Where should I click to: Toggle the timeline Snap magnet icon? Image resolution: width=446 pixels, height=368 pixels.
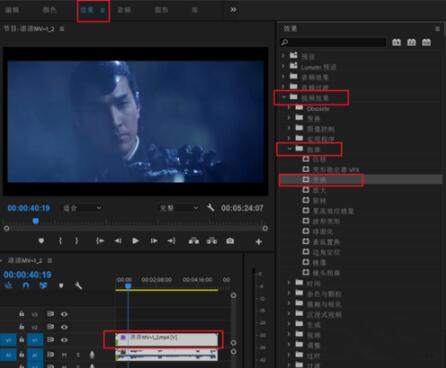(26, 285)
